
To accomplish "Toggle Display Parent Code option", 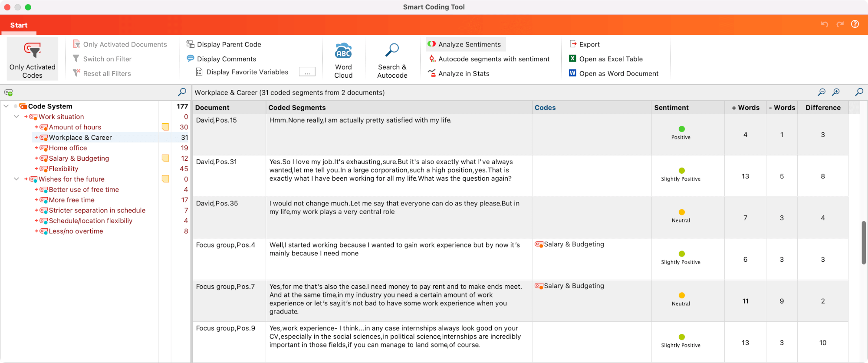I will [224, 44].
